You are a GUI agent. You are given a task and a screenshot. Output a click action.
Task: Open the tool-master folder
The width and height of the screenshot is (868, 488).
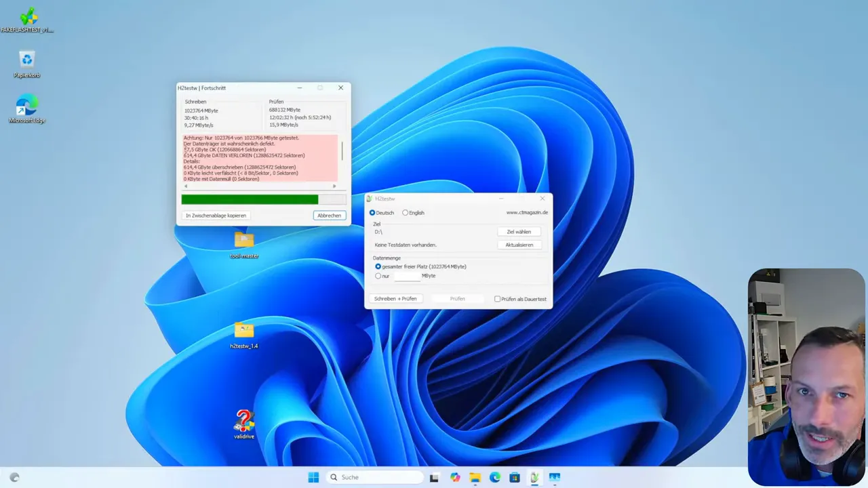[243, 242]
